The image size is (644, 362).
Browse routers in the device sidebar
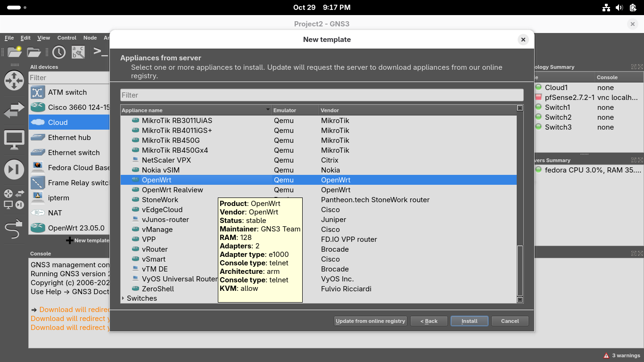pos(14,81)
